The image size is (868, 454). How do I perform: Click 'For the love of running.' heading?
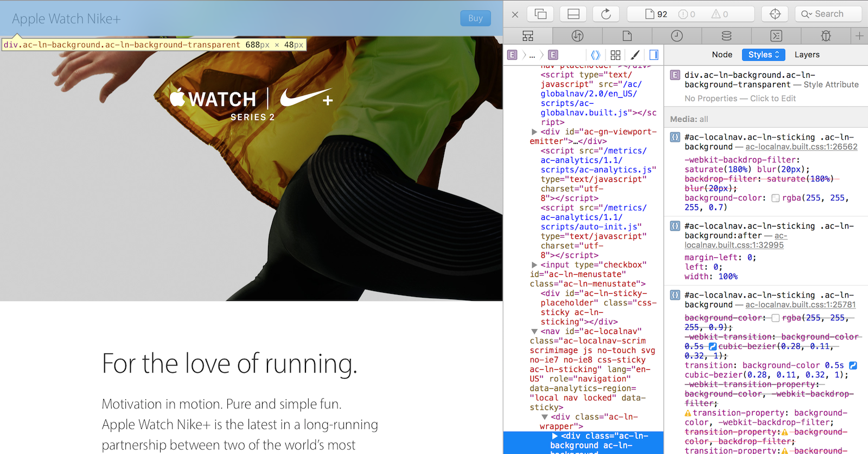tap(229, 364)
